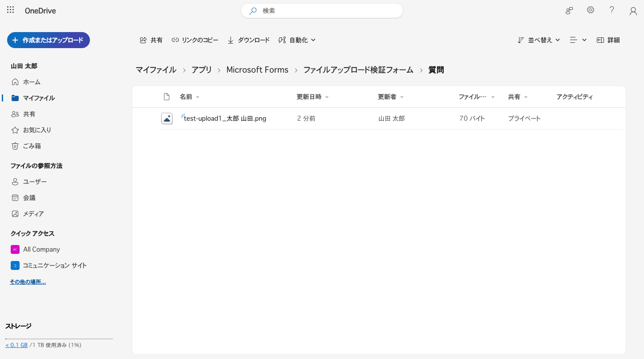Click the 70 バイト size cell
Screen dimensions: 644x359
pos(472,118)
